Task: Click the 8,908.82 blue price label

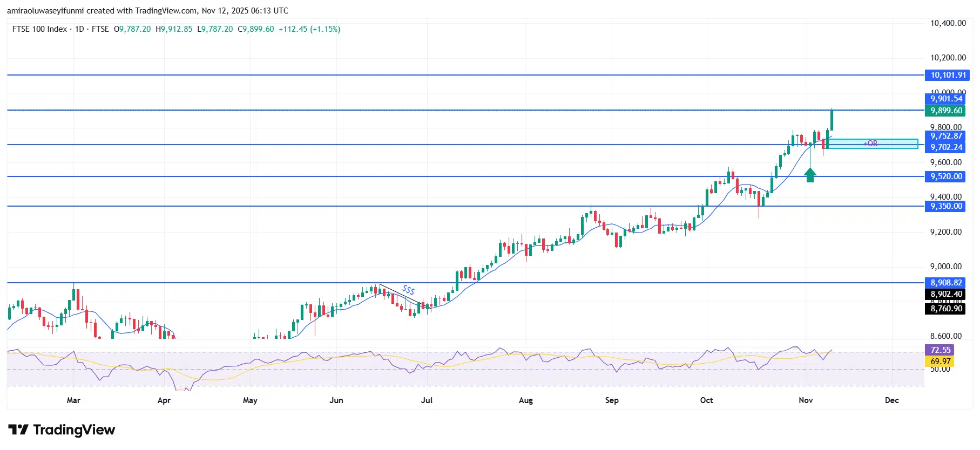Action: coord(946,283)
